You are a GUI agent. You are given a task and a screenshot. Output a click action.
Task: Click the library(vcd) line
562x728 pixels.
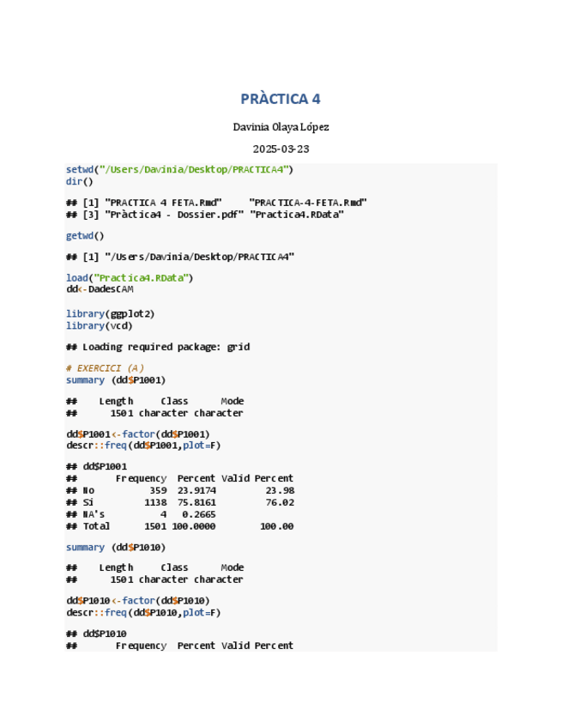click(x=100, y=325)
